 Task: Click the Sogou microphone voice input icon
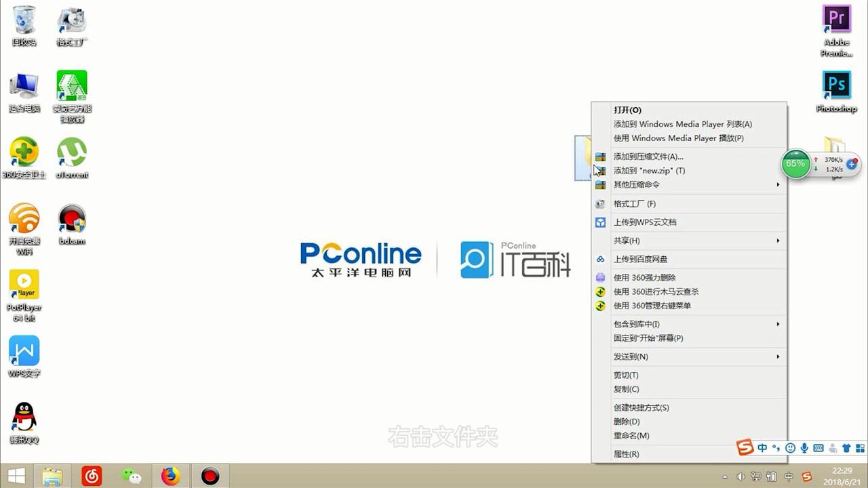point(804,448)
